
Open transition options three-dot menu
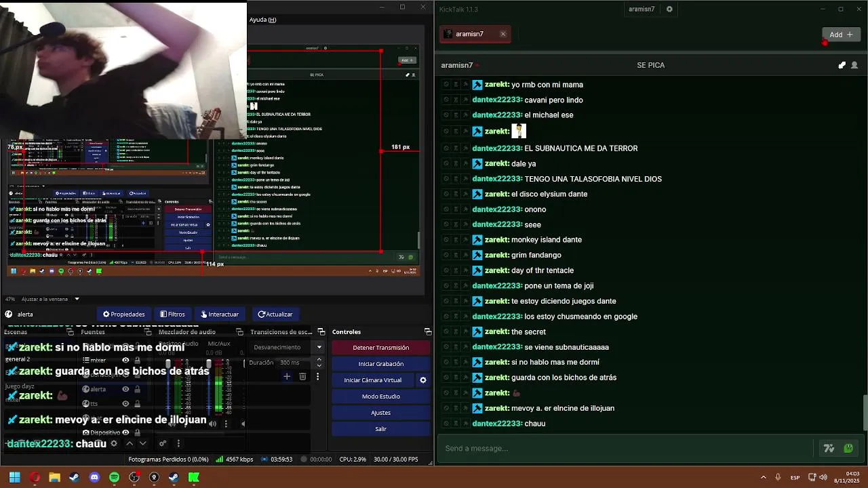pyautogui.click(x=317, y=376)
